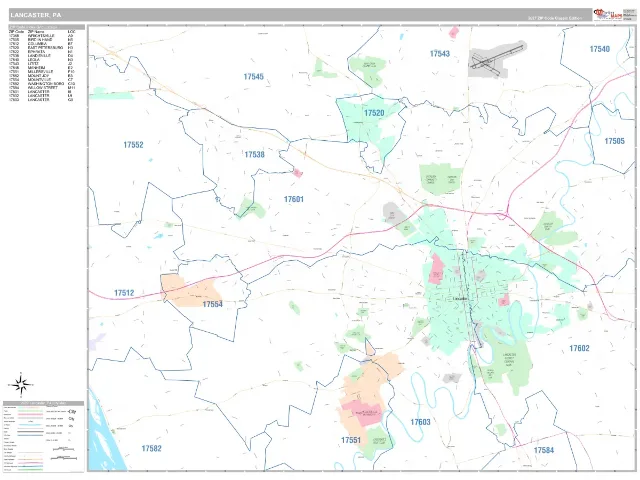The height and width of the screenshot is (480, 640).
Task: Click MANHEIM row in ZIP index
Action: click(x=42, y=68)
